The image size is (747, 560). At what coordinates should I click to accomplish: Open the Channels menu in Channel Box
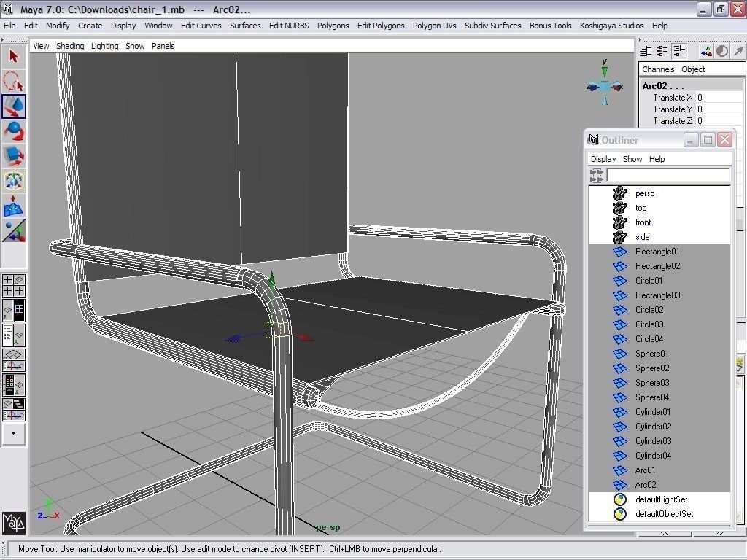pyautogui.click(x=658, y=69)
